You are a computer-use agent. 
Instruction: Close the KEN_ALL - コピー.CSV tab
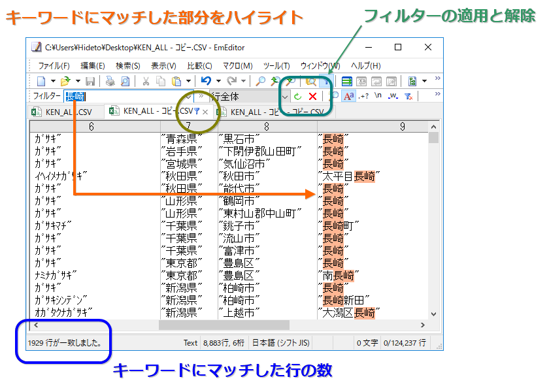pyautogui.click(x=205, y=112)
